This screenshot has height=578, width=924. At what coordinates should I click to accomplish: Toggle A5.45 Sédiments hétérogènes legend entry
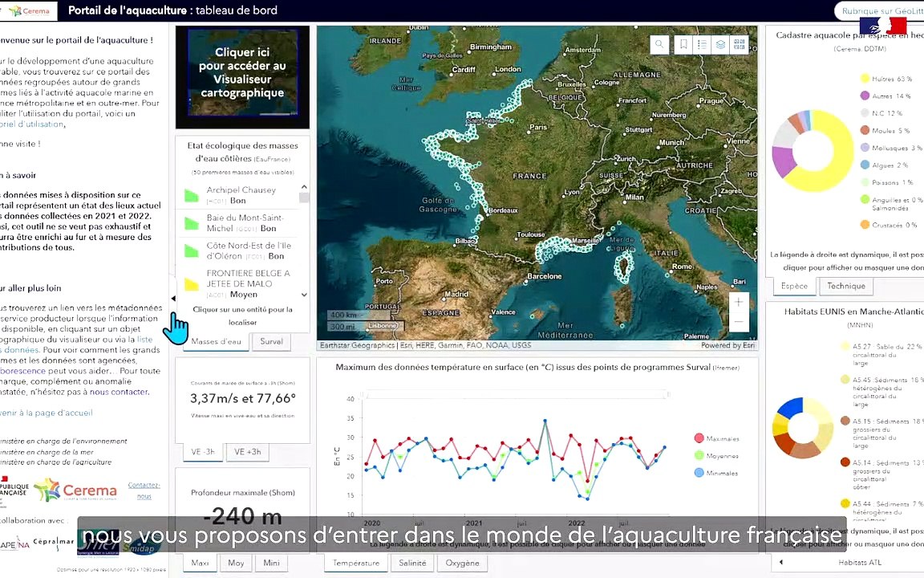(x=881, y=392)
